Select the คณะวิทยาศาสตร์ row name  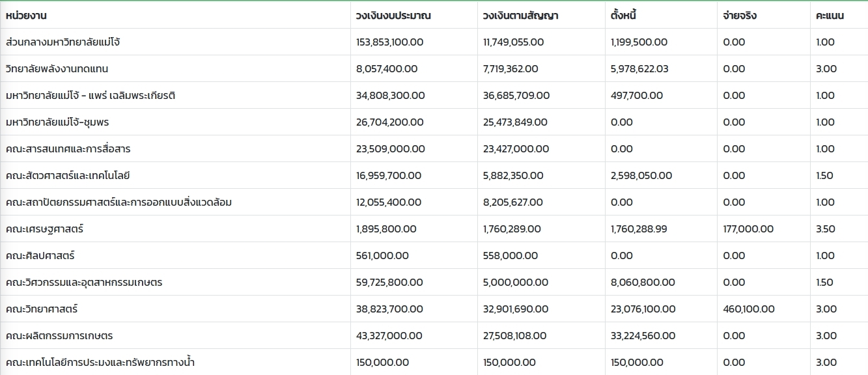tap(42, 309)
